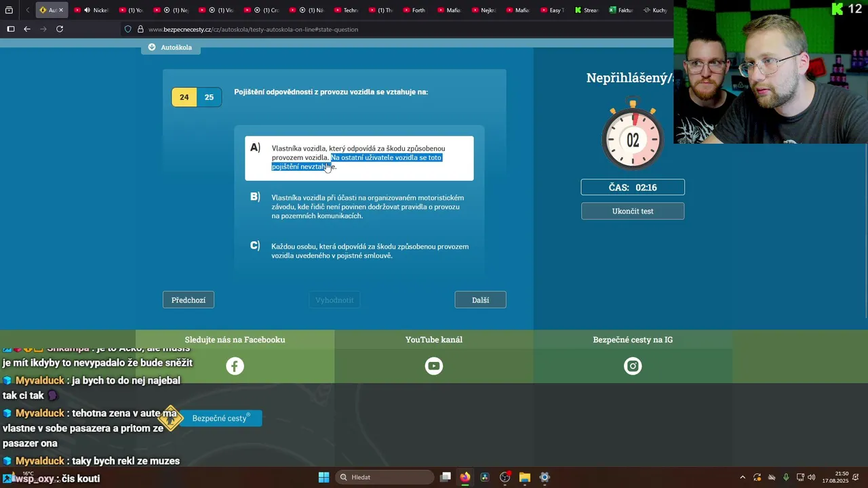Open the YouTube kanál icon
This screenshot has width=868, height=488.
coord(434,366)
